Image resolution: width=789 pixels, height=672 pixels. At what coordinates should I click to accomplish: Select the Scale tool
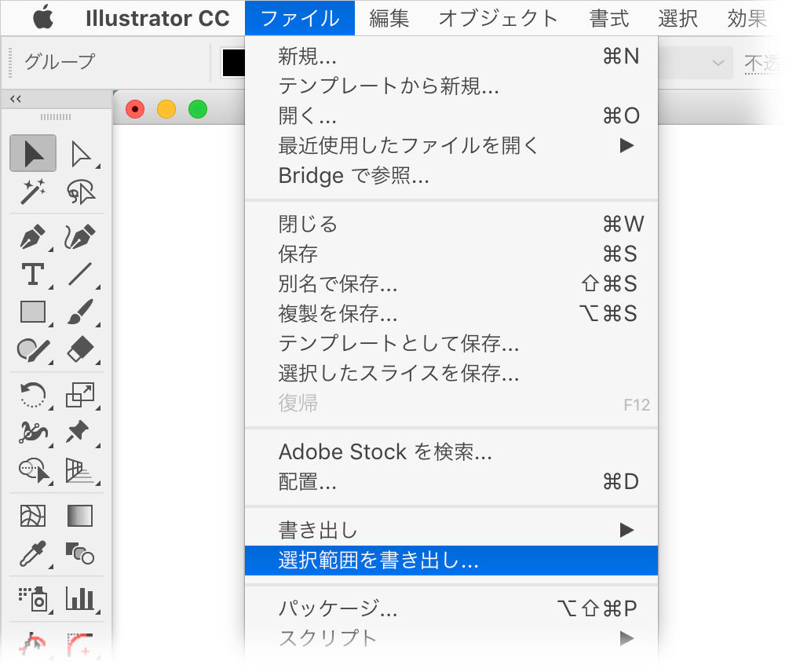coord(81,394)
